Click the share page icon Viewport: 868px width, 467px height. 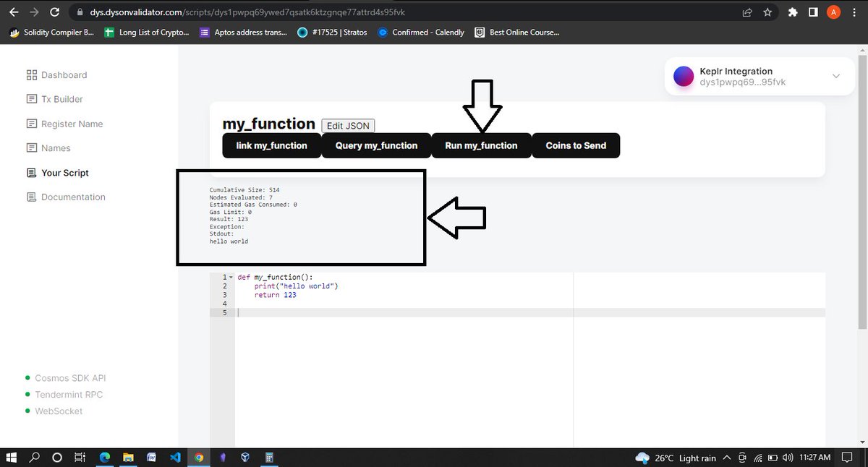(747, 12)
